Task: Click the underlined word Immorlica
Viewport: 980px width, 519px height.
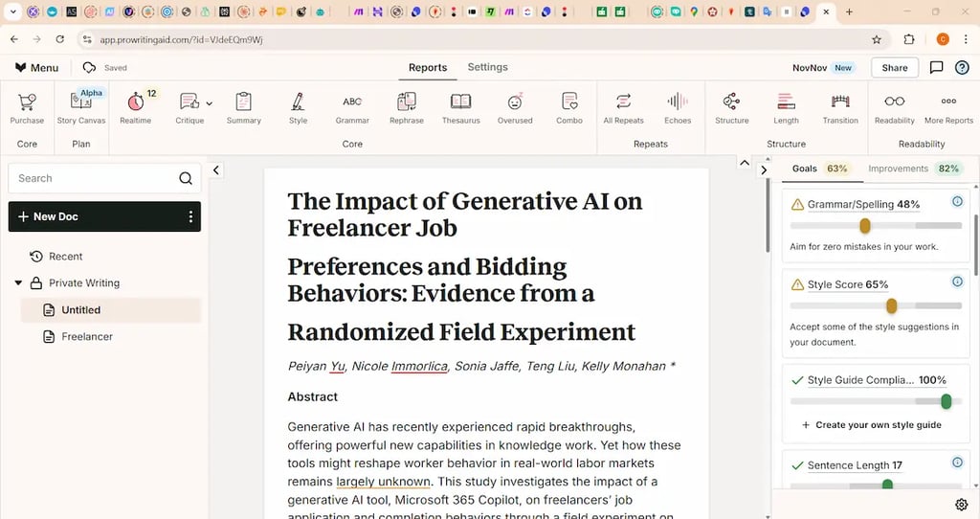Action: [419, 367]
